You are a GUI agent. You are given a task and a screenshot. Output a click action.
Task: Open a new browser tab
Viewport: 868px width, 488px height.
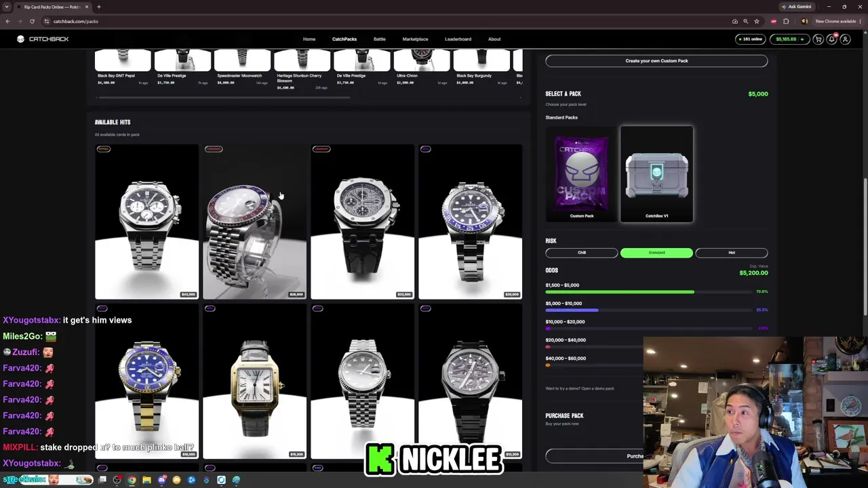98,7
